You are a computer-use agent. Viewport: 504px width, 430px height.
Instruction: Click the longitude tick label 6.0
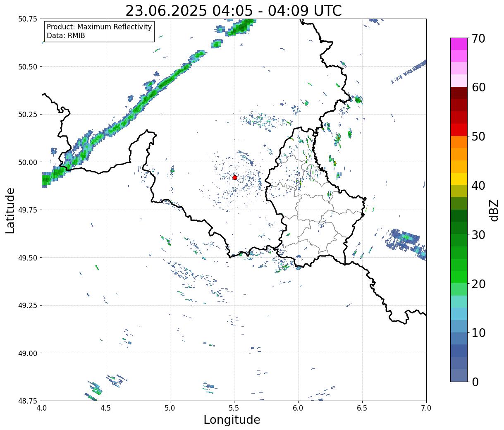click(x=298, y=408)
